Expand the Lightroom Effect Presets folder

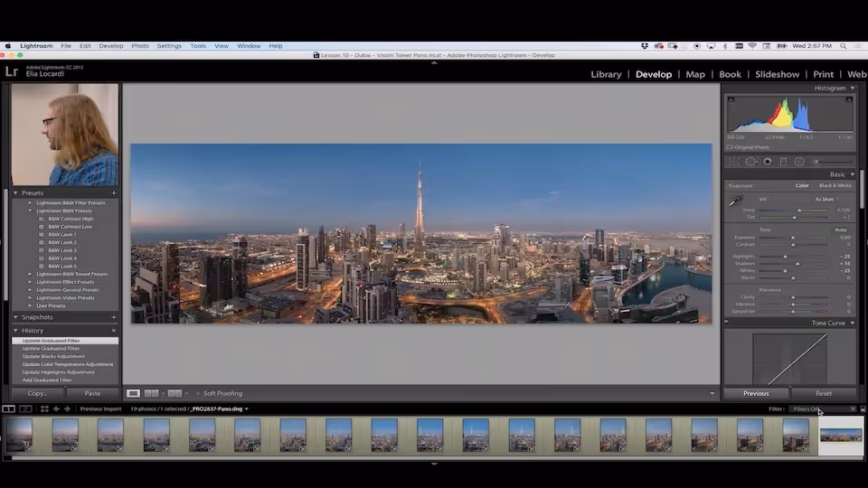pos(31,282)
